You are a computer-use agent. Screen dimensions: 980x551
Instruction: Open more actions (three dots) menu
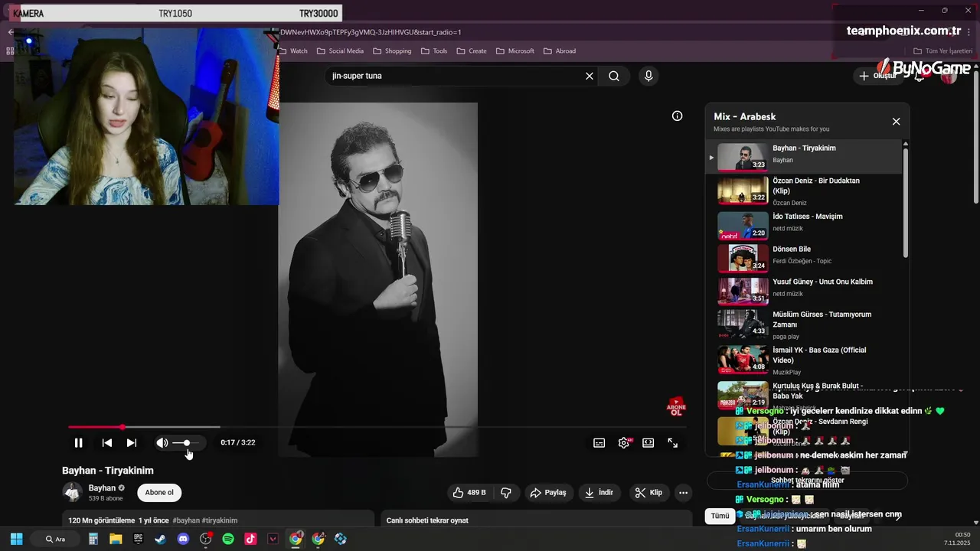pyautogui.click(x=684, y=493)
